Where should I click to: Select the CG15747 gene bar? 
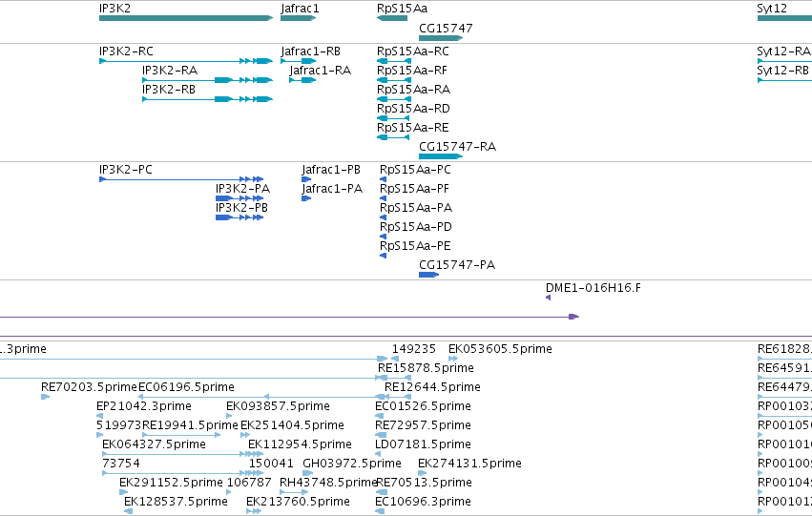point(441,38)
